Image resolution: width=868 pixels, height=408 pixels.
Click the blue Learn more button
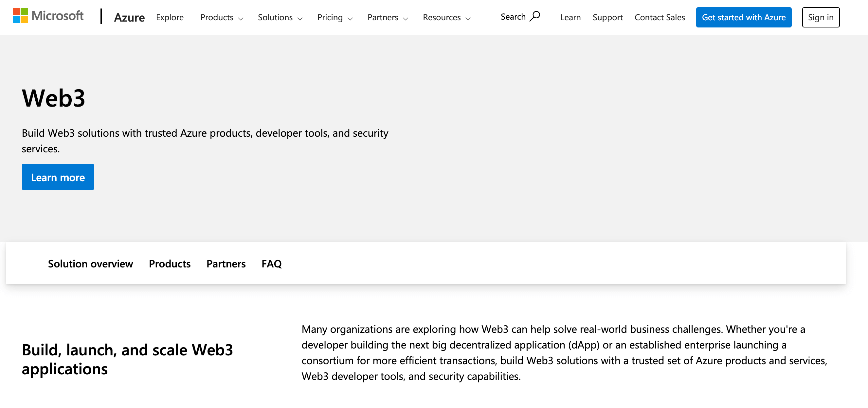pyautogui.click(x=58, y=177)
